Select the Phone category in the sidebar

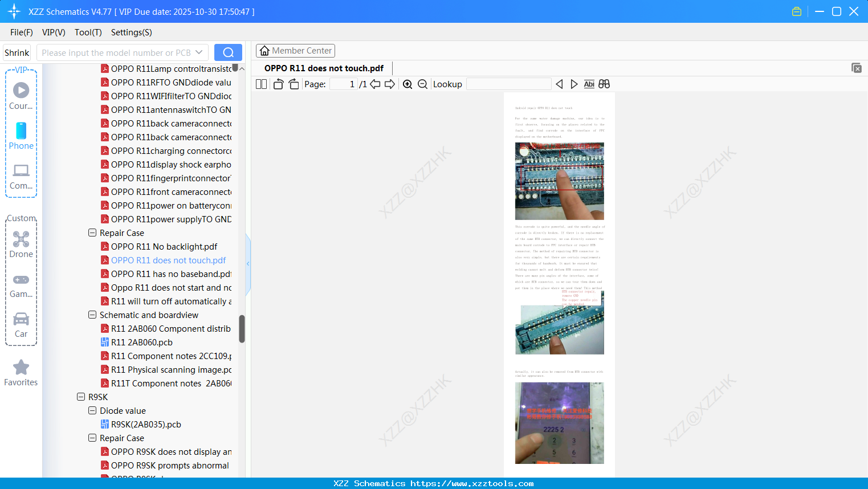tap(21, 136)
